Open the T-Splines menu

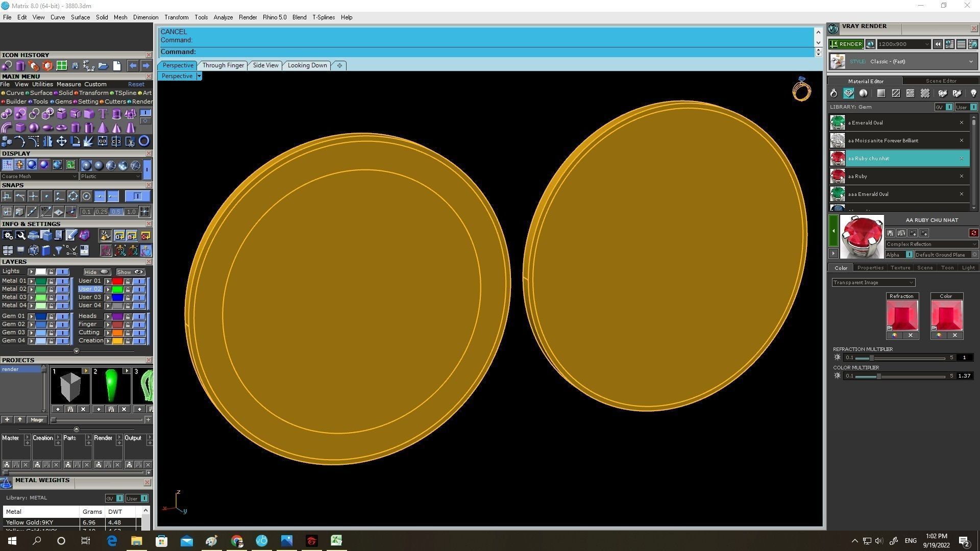coord(323,17)
